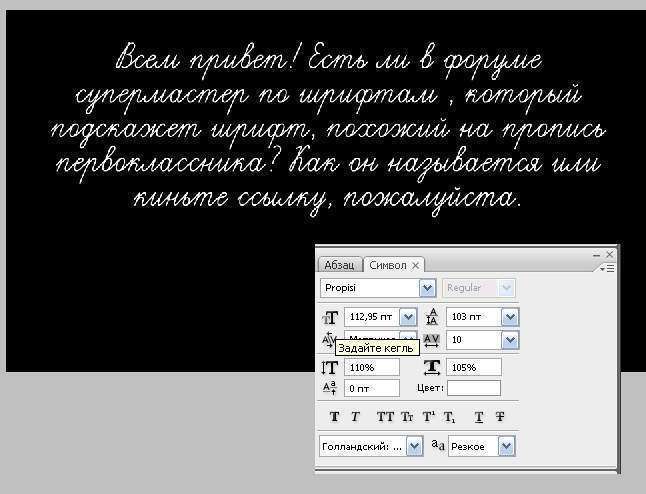Toggle Strikethrough style
This screenshot has width=646, height=494.
pos(500,417)
